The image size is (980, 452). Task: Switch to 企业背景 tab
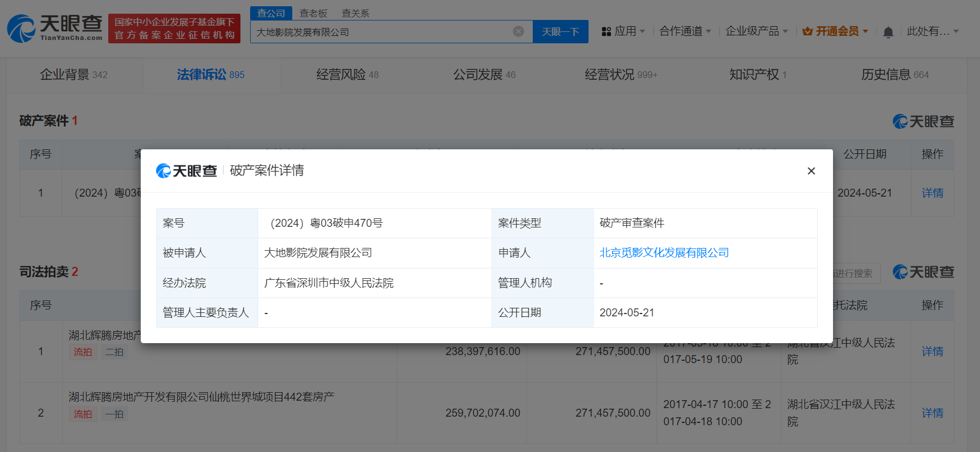74,75
